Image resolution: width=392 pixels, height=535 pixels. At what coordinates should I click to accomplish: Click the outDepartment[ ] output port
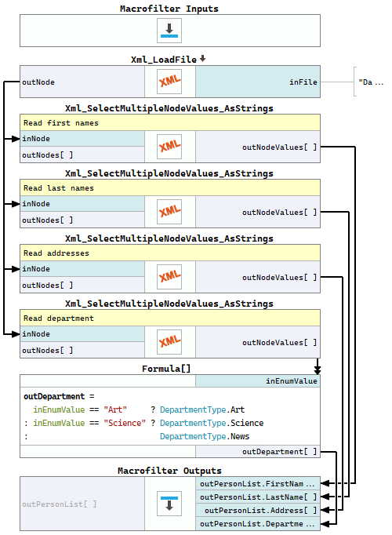click(x=258, y=452)
